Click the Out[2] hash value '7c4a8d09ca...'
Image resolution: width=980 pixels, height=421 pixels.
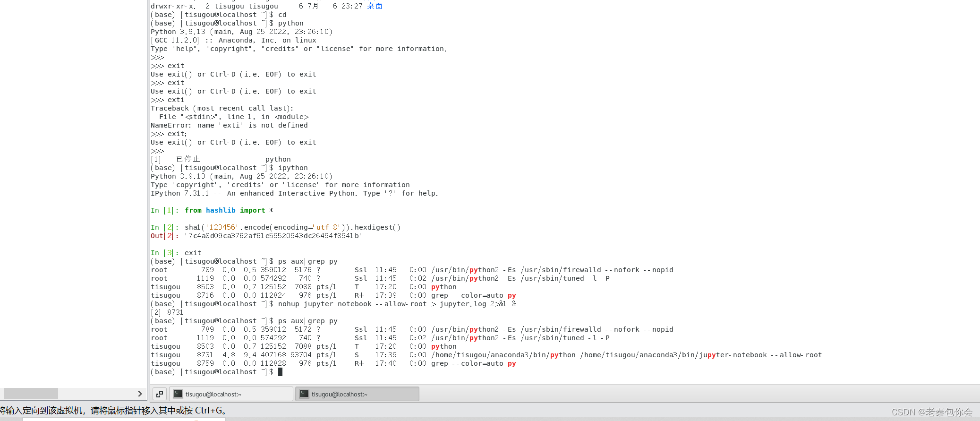273,236
